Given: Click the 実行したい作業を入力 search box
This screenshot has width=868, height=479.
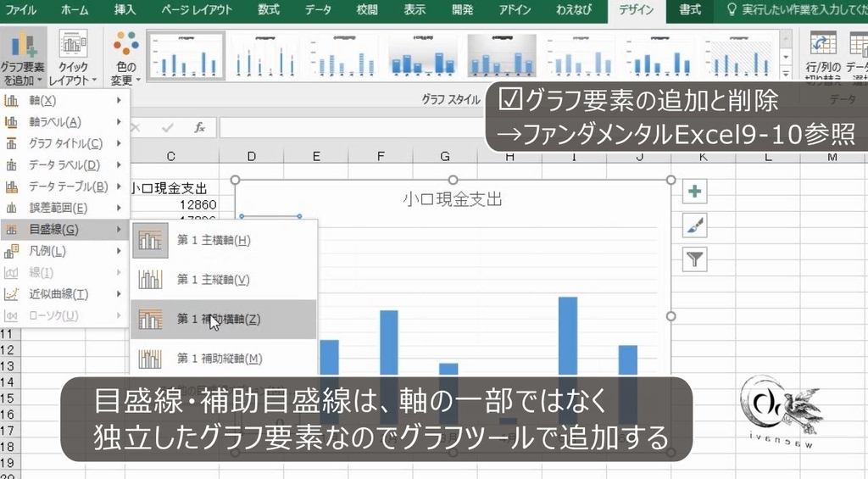Looking at the screenshot, I should (797, 10).
